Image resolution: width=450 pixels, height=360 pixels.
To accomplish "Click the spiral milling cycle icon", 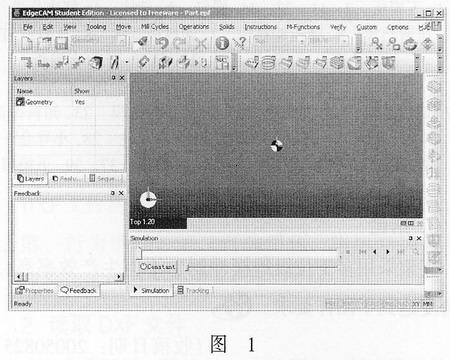I will click(269, 62).
